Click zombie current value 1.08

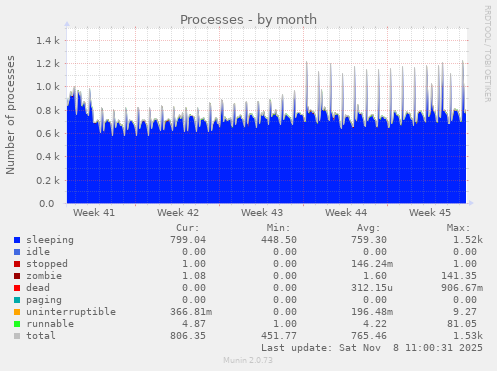tap(194, 276)
